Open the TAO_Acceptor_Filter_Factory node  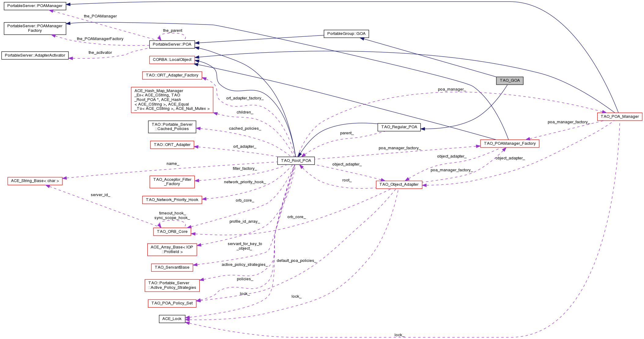coord(172,182)
